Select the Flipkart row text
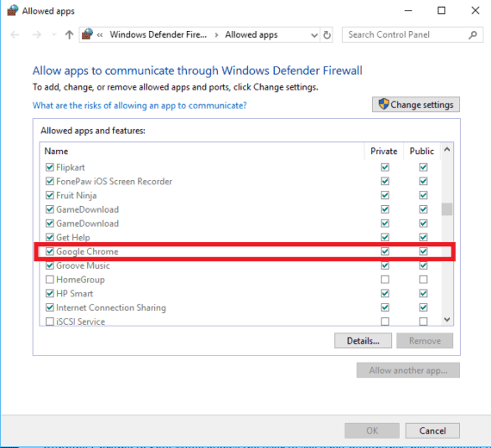 coord(71,167)
